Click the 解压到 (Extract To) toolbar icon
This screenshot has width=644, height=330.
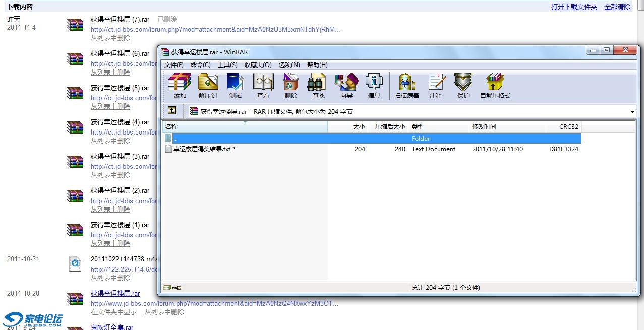click(x=208, y=85)
